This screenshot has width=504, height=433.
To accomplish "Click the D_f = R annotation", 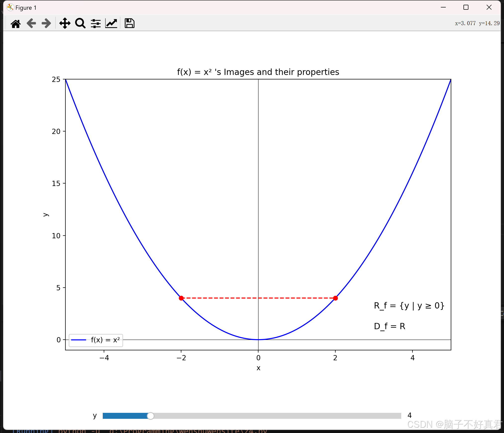I will (x=390, y=326).
